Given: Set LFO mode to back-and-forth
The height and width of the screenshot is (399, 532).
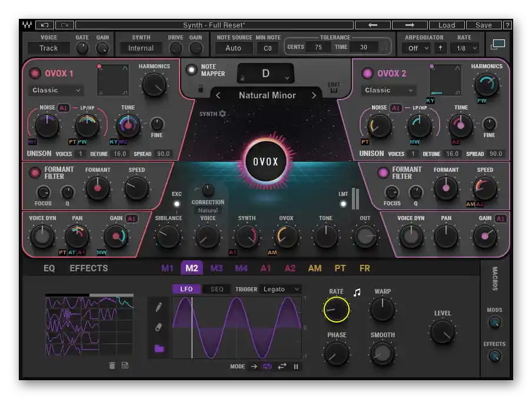Looking at the screenshot, I should tap(282, 367).
